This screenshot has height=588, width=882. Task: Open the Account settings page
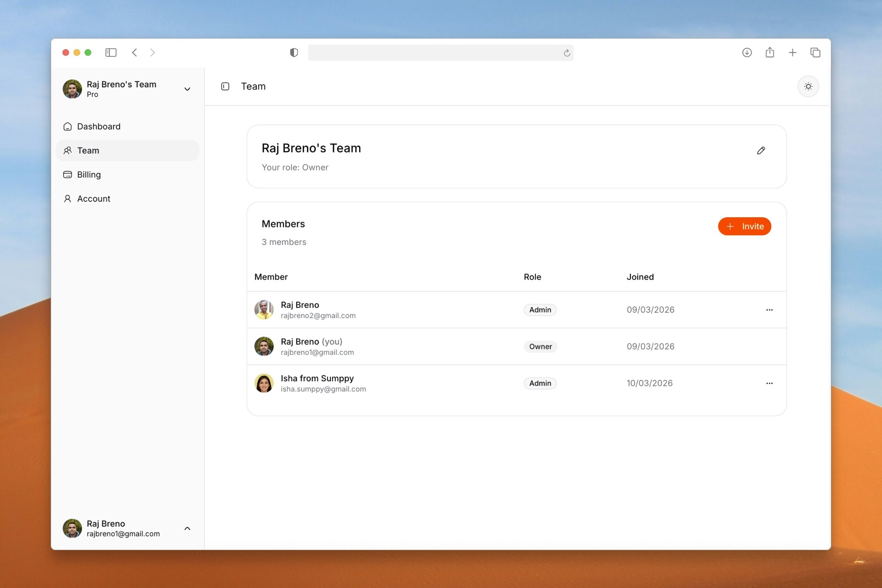click(x=93, y=198)
